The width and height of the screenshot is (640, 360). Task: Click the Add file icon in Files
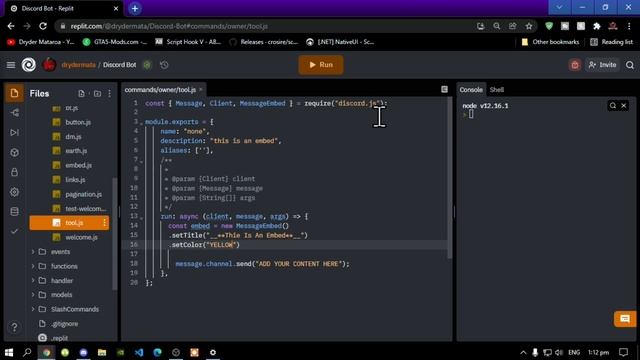point(81,93)
